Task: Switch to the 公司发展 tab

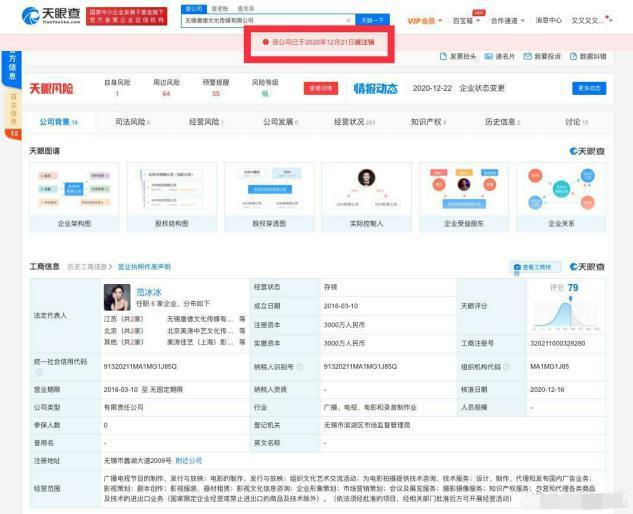Action: pos(281,122)
